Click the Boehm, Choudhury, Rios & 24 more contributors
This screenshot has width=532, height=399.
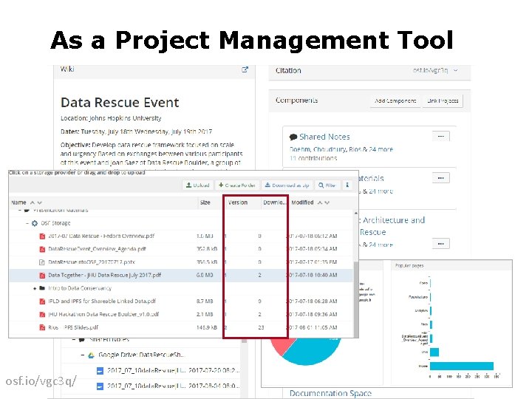click(x=341, y=149)
